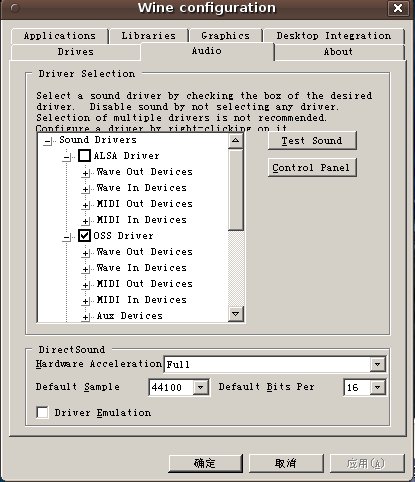
Task: Select the Audio tab
Action: (207, 51)
